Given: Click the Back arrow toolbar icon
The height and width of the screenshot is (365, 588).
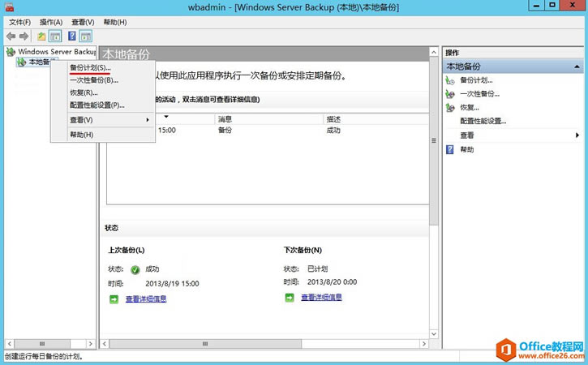Looking at the screenshot, I should [11, 36].
